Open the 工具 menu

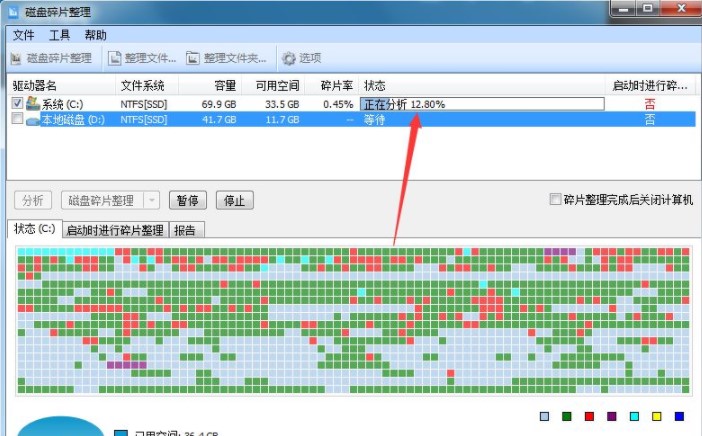click(x=60, y=35)
